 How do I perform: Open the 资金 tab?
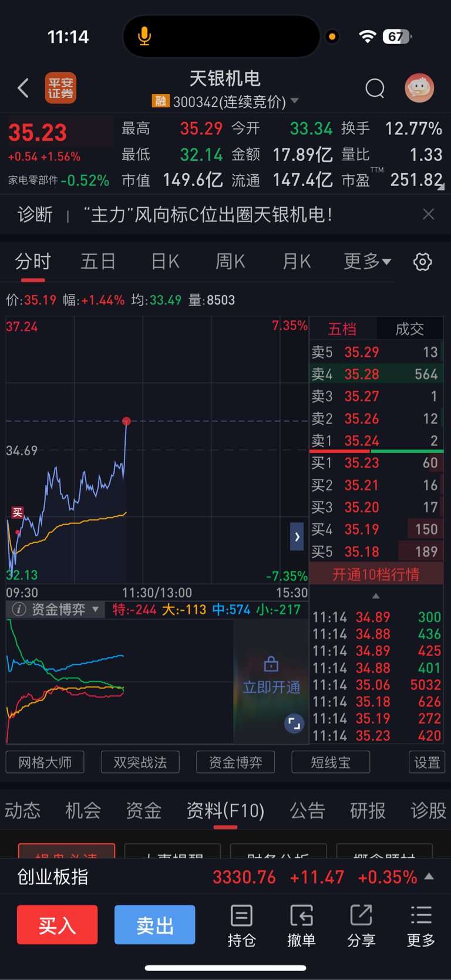[143, 810]
